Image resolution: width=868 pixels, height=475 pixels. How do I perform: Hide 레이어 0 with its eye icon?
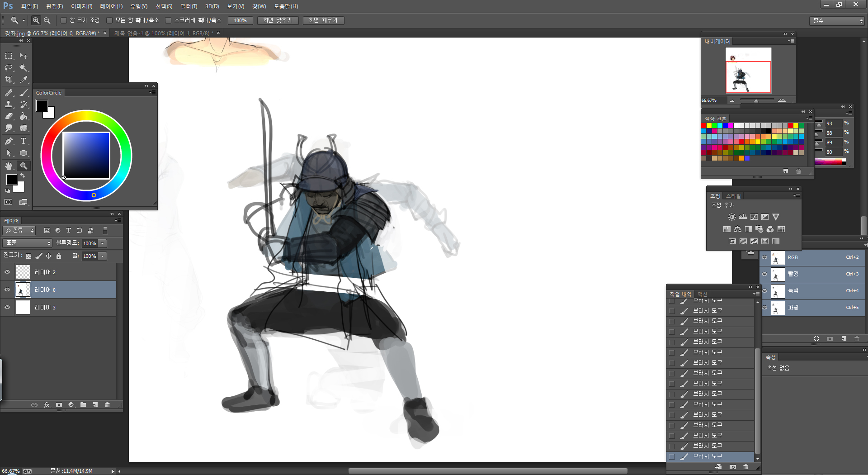pyautogui.click(x=7, y=290)
